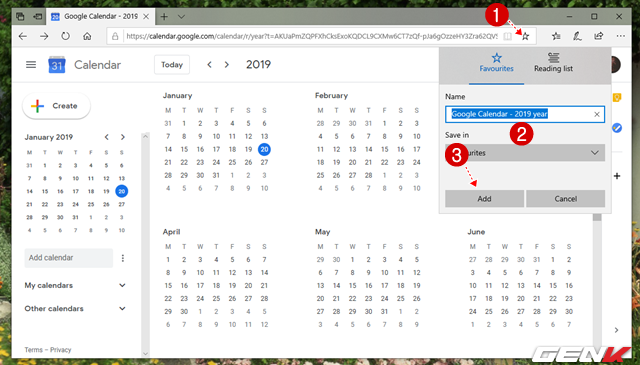Open Reading view book icon

(x=507, y=36)
